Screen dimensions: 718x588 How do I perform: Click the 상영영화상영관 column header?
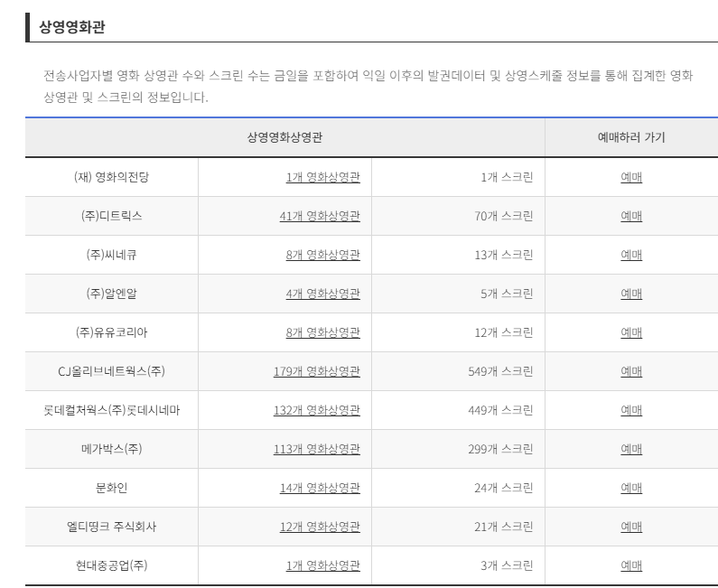coord(284,137)
